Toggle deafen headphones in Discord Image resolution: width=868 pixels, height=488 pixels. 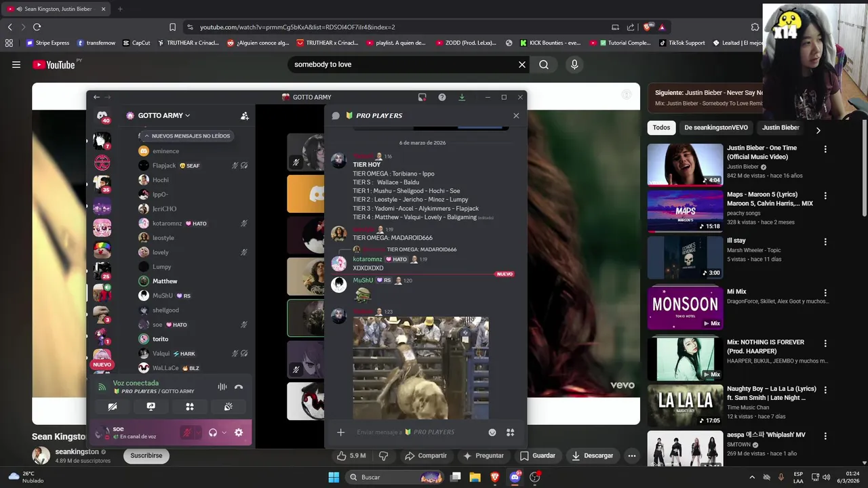coord(213,432)
